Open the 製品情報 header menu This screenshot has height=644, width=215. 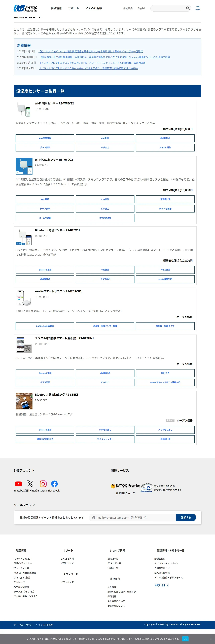point(56,8)
